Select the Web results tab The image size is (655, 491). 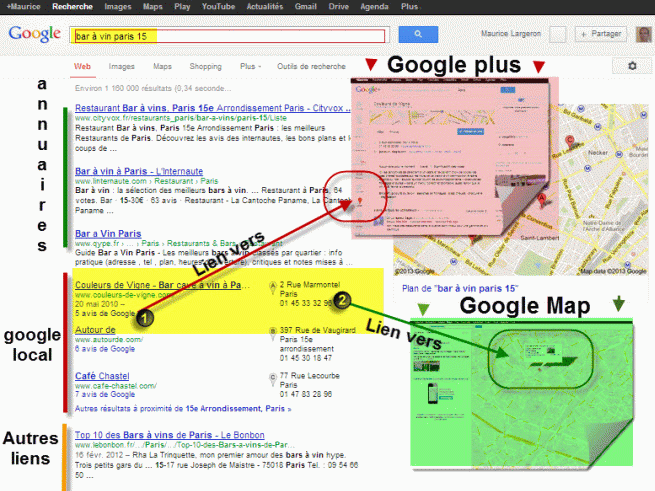click(82, 66)
